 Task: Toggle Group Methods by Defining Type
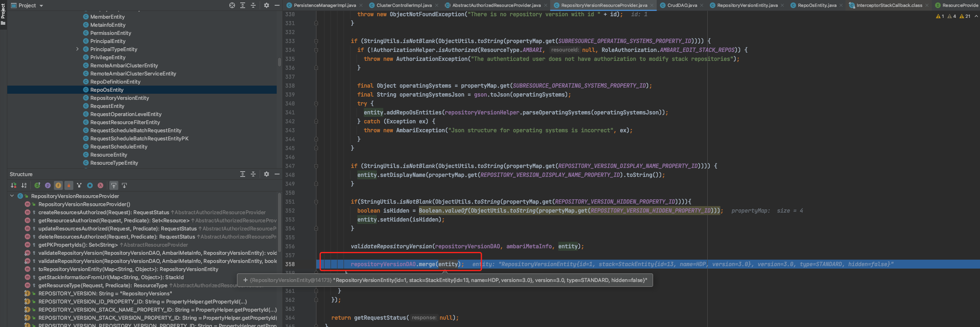click(37, 185)
